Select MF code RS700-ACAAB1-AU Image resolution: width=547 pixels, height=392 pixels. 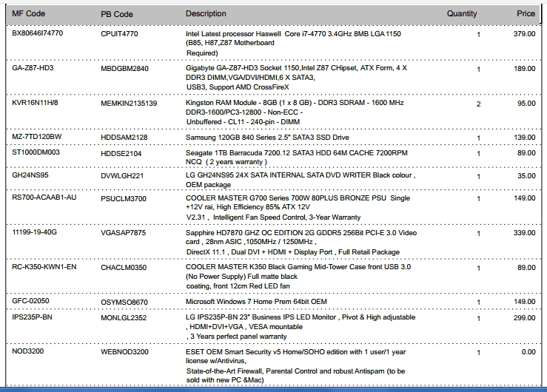coord(44,197)
